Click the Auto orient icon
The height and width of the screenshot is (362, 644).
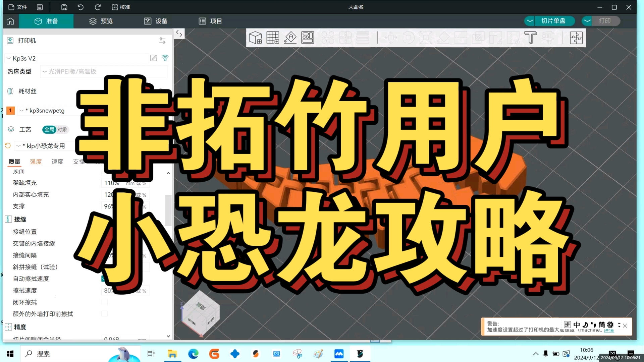point(290,38)
